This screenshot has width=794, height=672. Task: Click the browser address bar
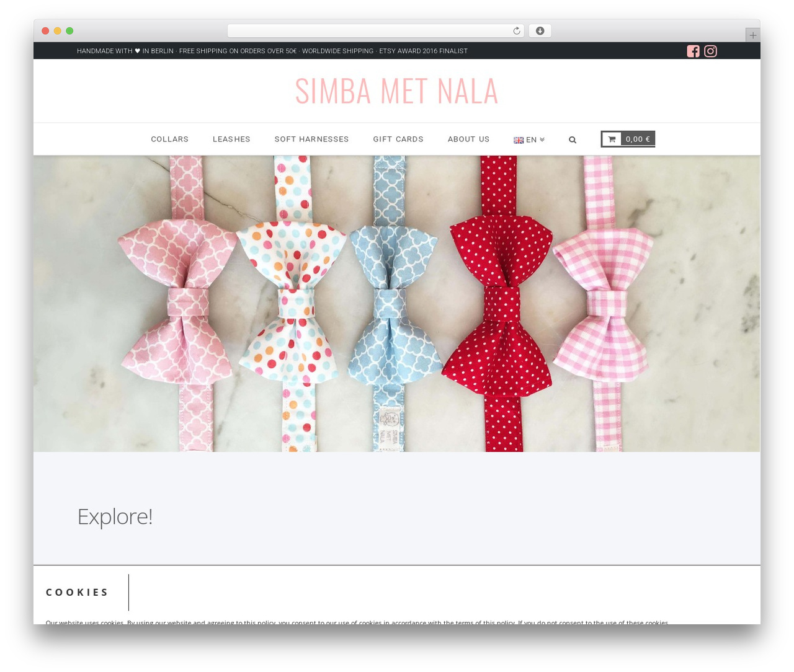(x=375, y=31)
